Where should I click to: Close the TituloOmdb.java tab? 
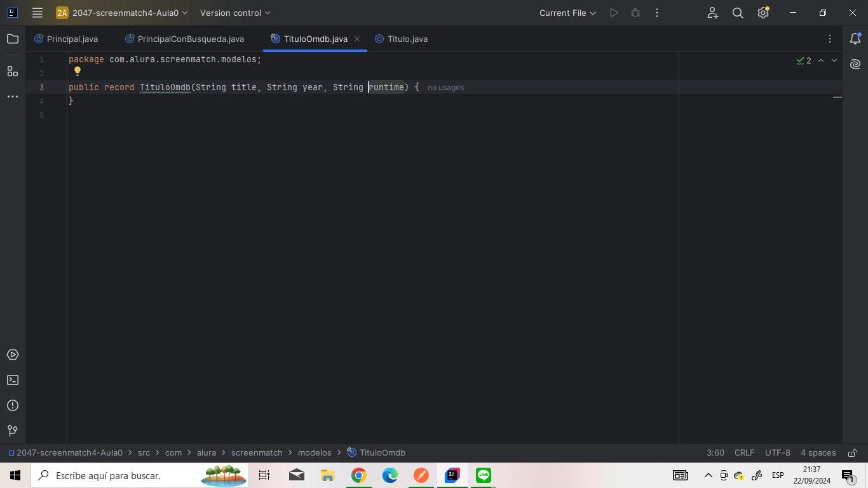357,39
